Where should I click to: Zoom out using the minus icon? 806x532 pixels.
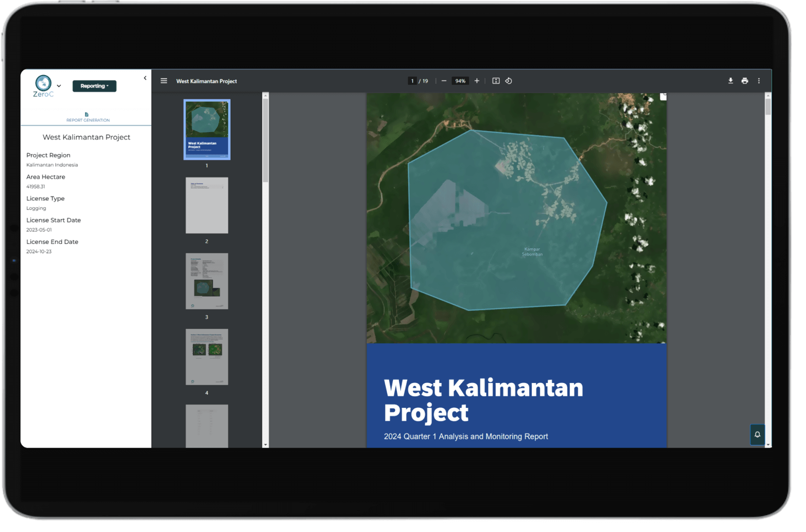(x=444, y=81)
